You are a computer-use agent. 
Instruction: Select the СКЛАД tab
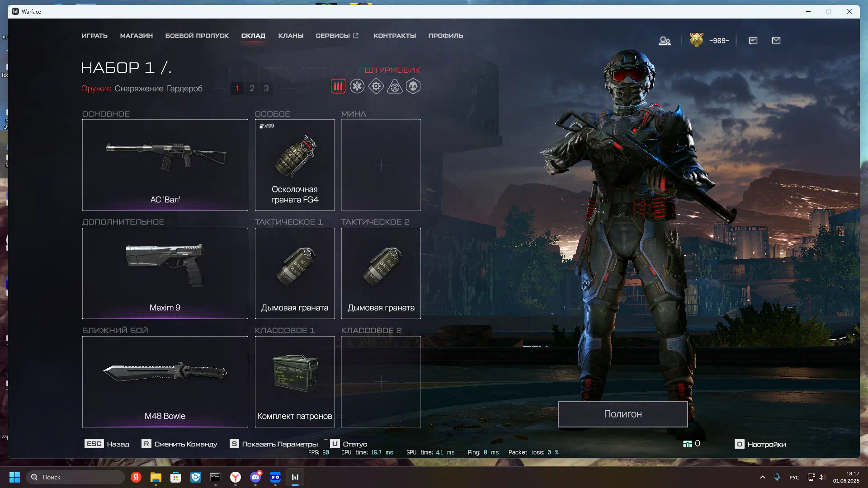click(x=253, y=36)
